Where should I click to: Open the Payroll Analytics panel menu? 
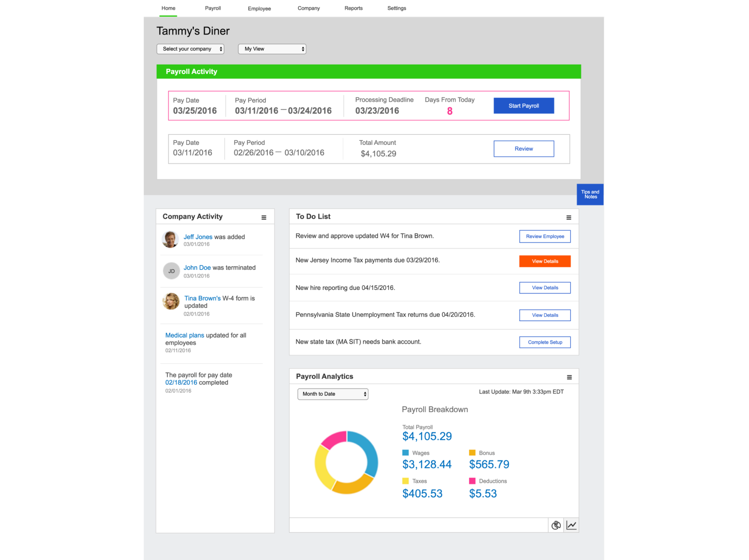coord(569,376)
